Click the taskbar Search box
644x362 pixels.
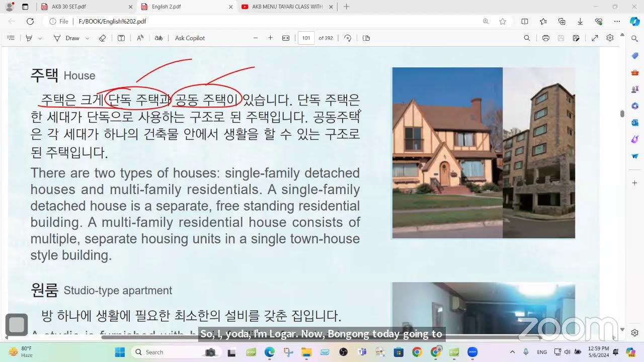(x=176, y=352)
